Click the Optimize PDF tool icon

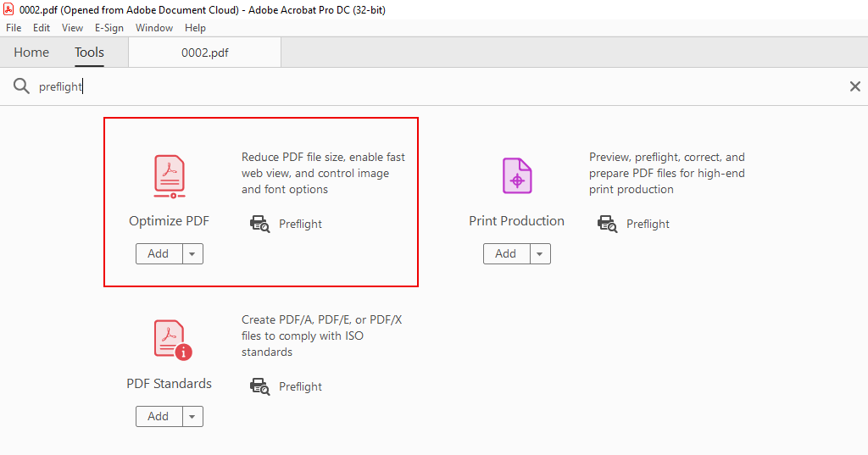[x=170, y=176]
